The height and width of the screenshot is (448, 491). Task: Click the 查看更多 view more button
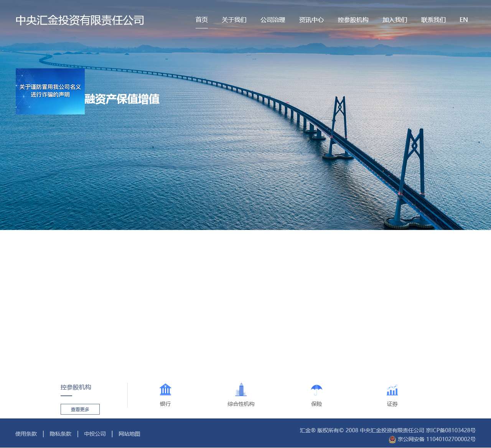(80, 409)
